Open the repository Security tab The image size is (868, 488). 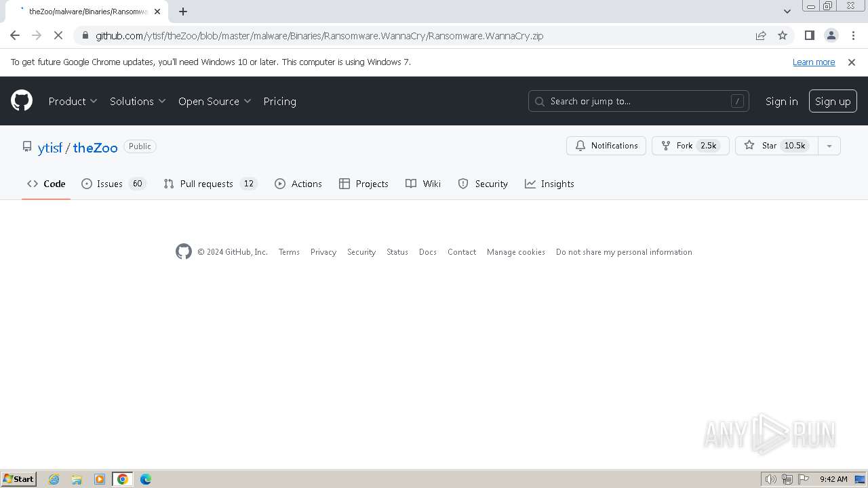tap(483, 184)
